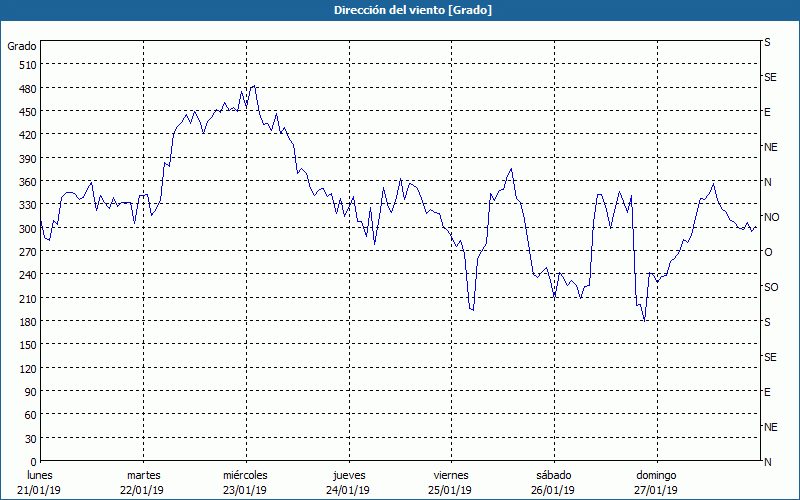
Task: Select the y-axis value 90
Action: (x=31, y=392)
